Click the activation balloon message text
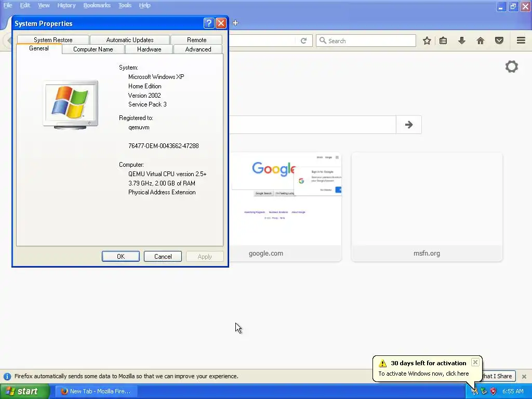 pyautogui.click(x=423, y=374)
